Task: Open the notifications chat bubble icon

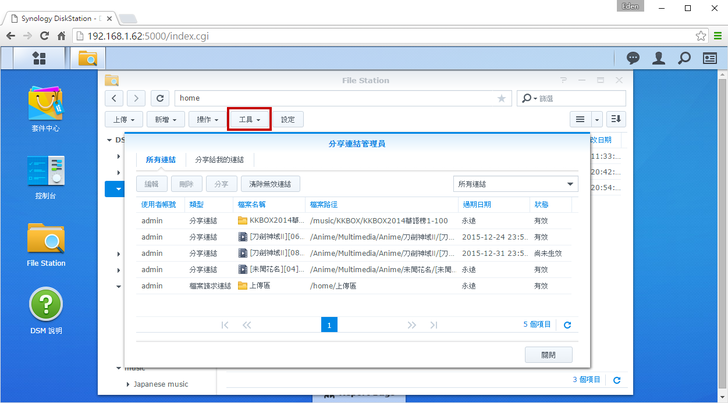Action: pos(633,58)
